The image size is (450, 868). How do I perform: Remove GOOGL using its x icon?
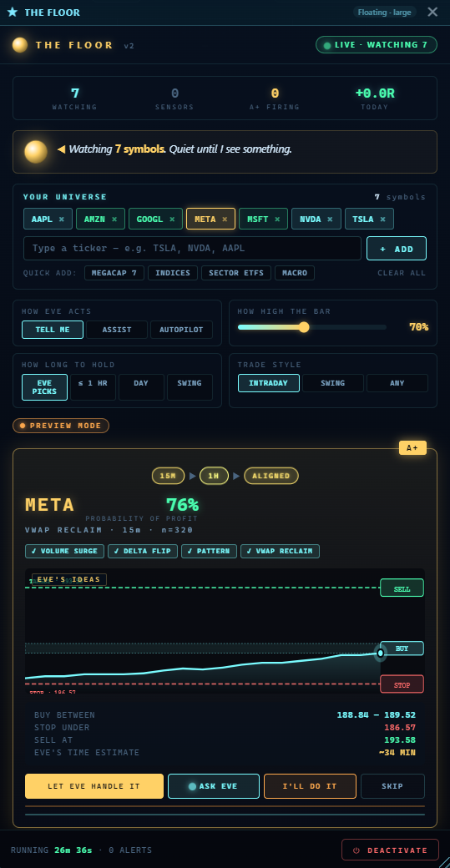(172, 220)
